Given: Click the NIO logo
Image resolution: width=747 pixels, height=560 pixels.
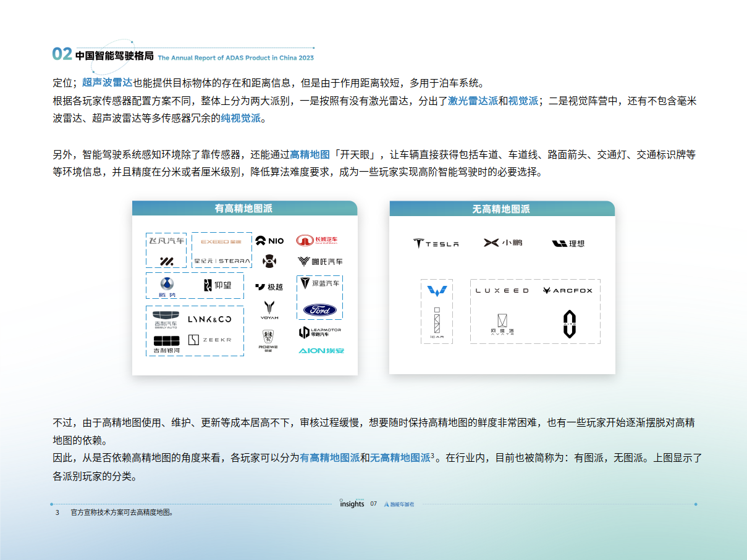Looking at the screenshot, I should tap(269, 240).
